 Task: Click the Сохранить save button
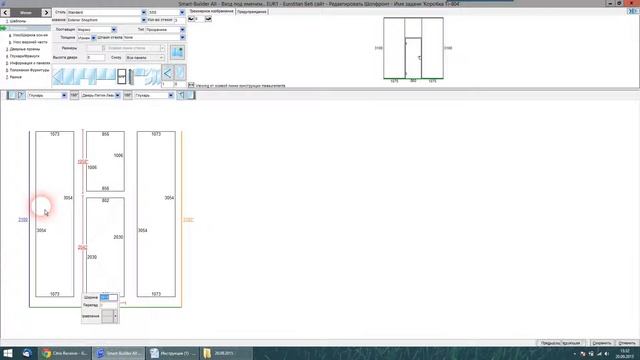[602, 343]
